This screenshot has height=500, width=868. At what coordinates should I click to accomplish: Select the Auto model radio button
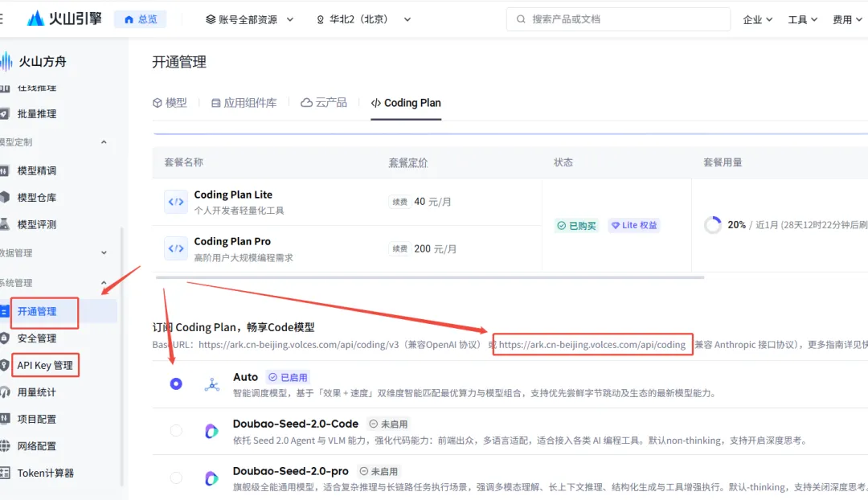click(176, 383)
